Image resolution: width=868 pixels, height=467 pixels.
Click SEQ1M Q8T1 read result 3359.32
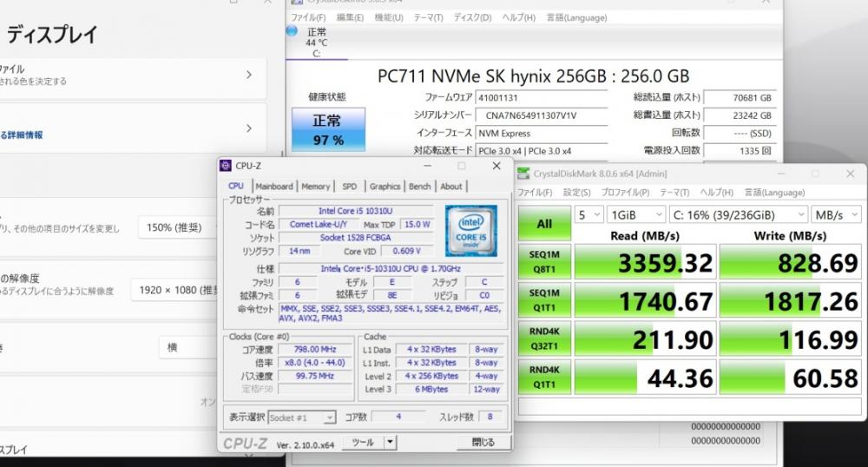[x=646, y=262]
